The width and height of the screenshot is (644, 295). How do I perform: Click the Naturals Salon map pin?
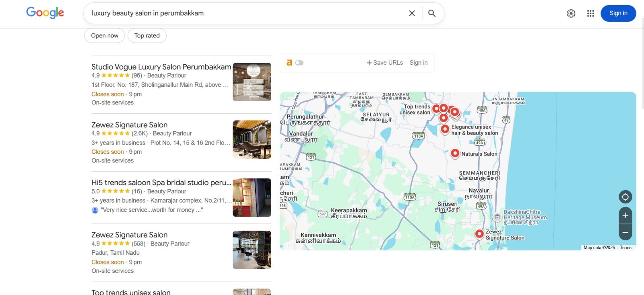click(455, 154)
